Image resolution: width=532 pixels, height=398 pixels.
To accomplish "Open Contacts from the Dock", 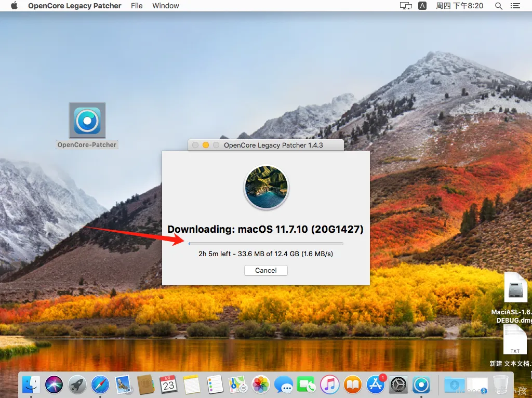I will tap(146, 385).
